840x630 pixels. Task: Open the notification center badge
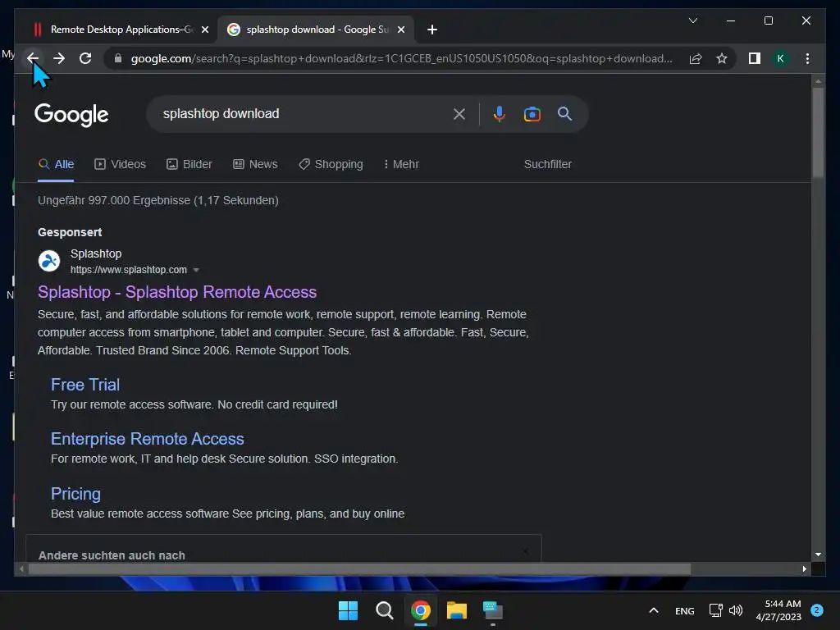817,610
